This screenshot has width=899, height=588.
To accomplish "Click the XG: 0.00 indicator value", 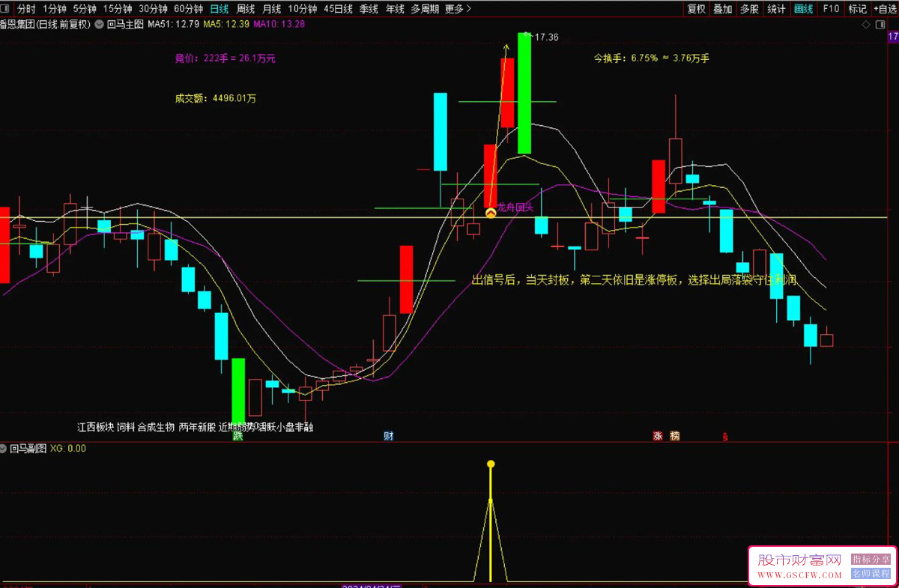I will [68, 449].
